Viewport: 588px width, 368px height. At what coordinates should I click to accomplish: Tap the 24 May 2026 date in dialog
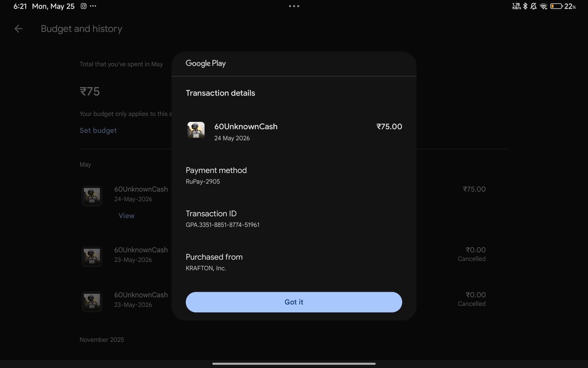(232, 138)
